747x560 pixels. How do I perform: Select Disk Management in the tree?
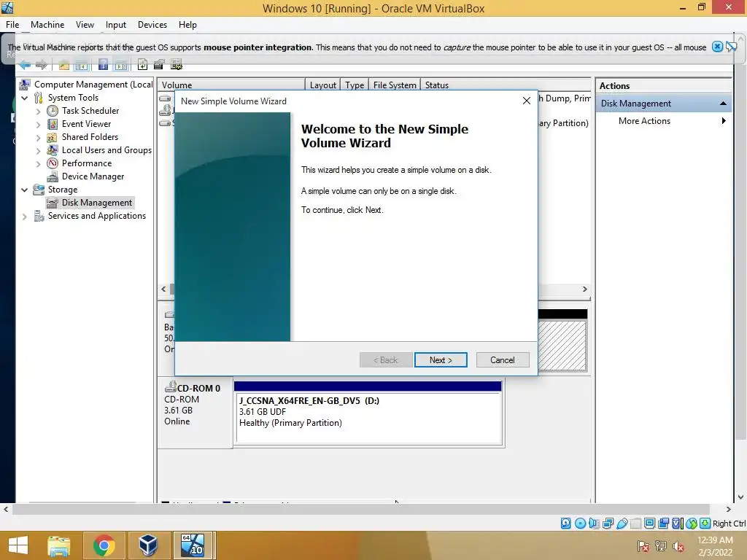(97, 203)
